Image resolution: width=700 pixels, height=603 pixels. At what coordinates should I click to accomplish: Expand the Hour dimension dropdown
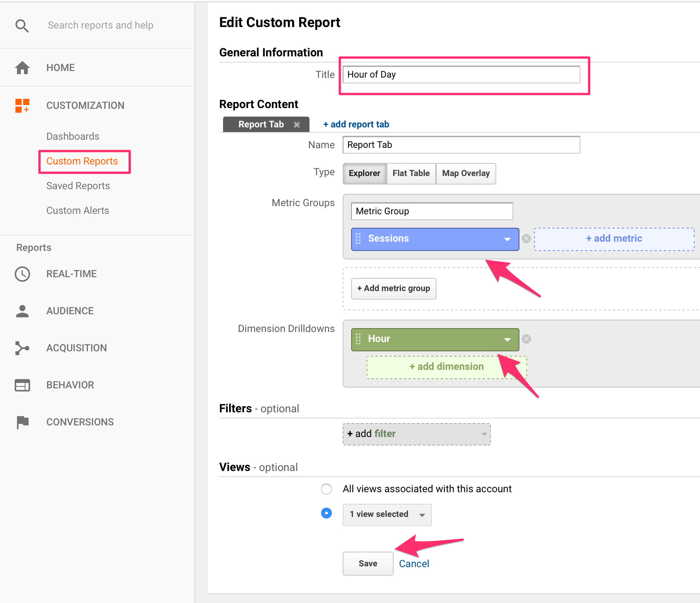pyautogui.click(x=507, y=339)
